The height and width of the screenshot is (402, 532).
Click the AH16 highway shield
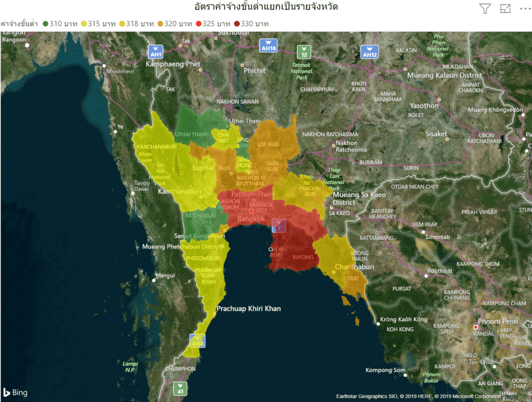click(x=268, y=46)
